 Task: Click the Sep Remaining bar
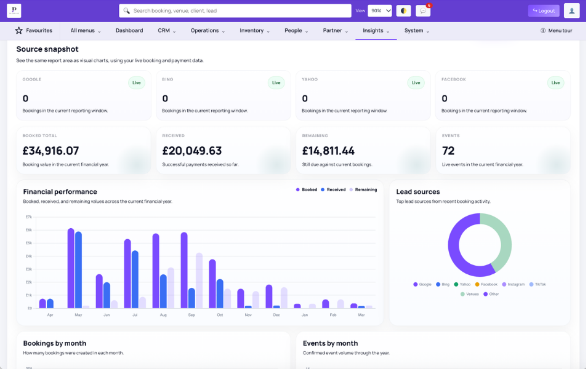tap(199, 280)
